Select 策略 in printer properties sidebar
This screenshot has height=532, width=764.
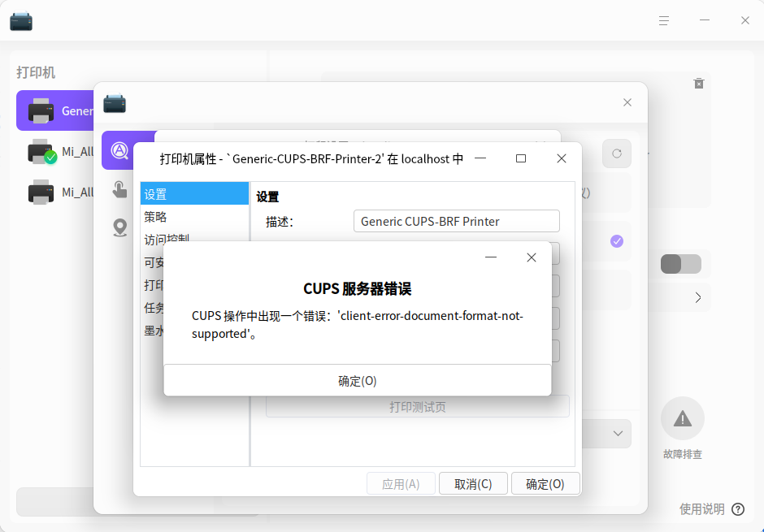click(194, 217)
